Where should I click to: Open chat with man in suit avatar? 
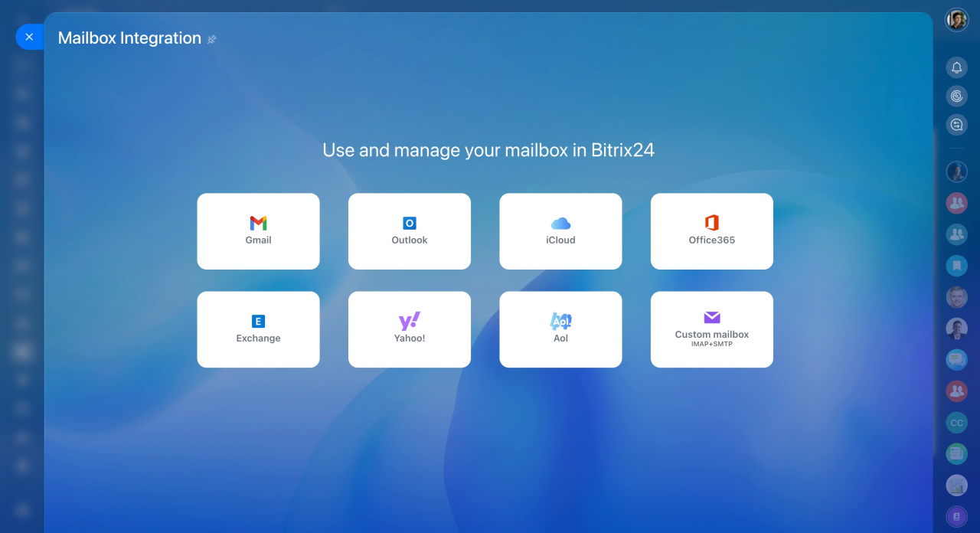point(956,329)
